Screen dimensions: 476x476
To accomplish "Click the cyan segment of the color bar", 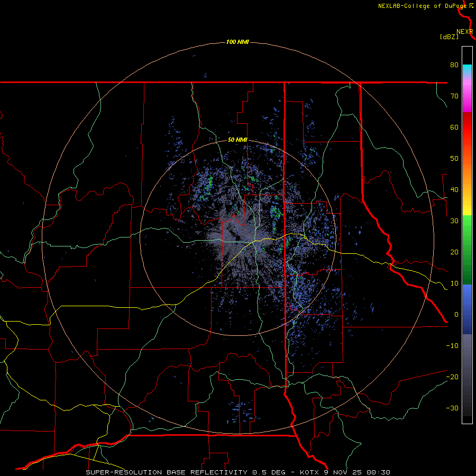I will [467, 68].
